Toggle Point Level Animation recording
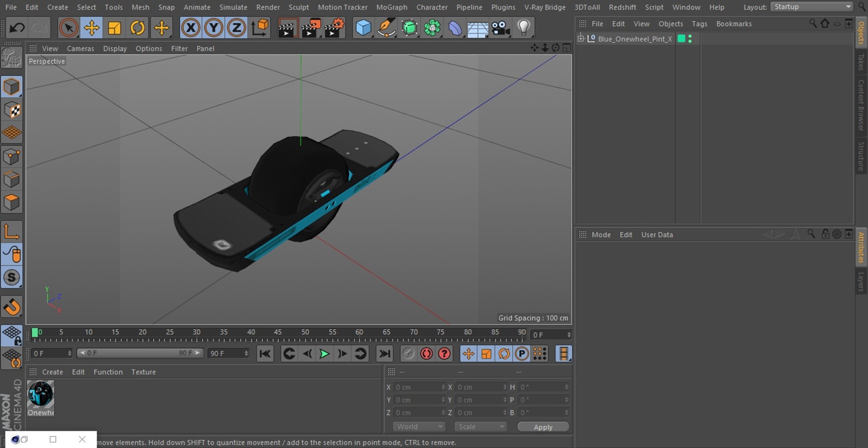The image size is (868, 448). tap(539, 354)
